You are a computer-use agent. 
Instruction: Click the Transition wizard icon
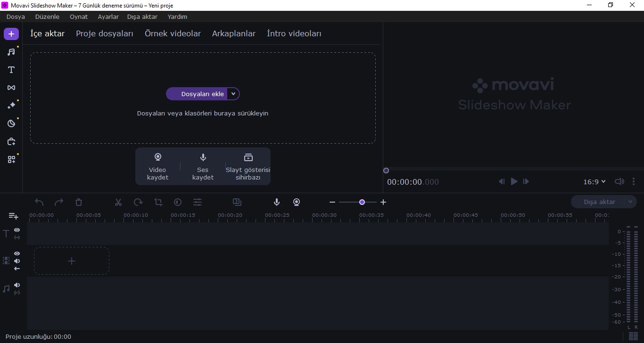(237, 202)
